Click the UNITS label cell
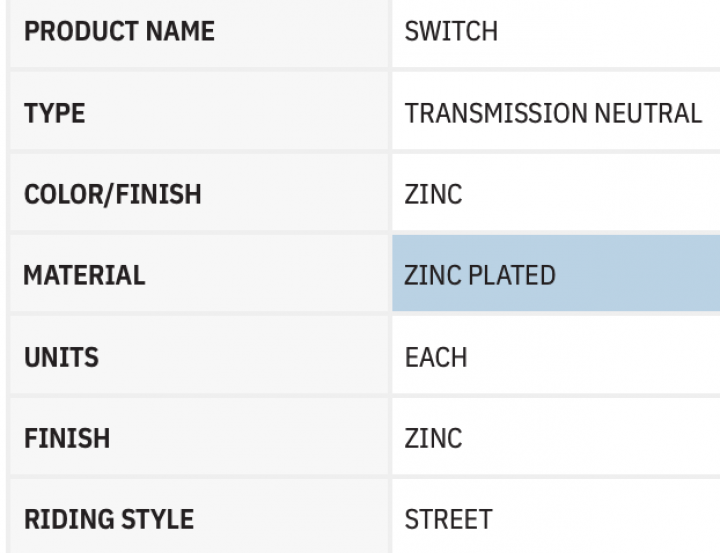This screenshot has width=720, height=553. (199, 354)
